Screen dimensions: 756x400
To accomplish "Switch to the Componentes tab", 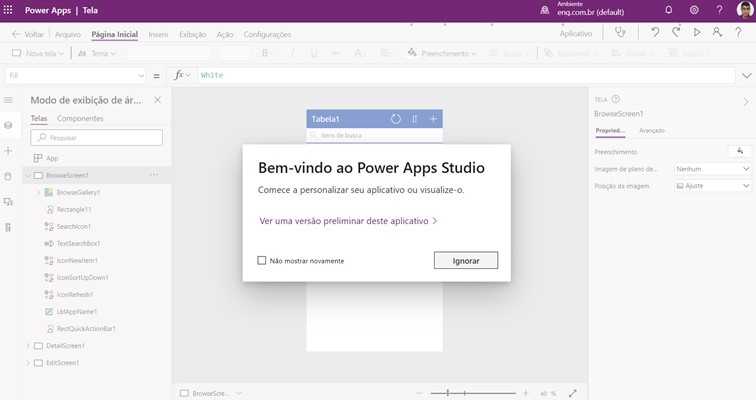I will 80,119.
